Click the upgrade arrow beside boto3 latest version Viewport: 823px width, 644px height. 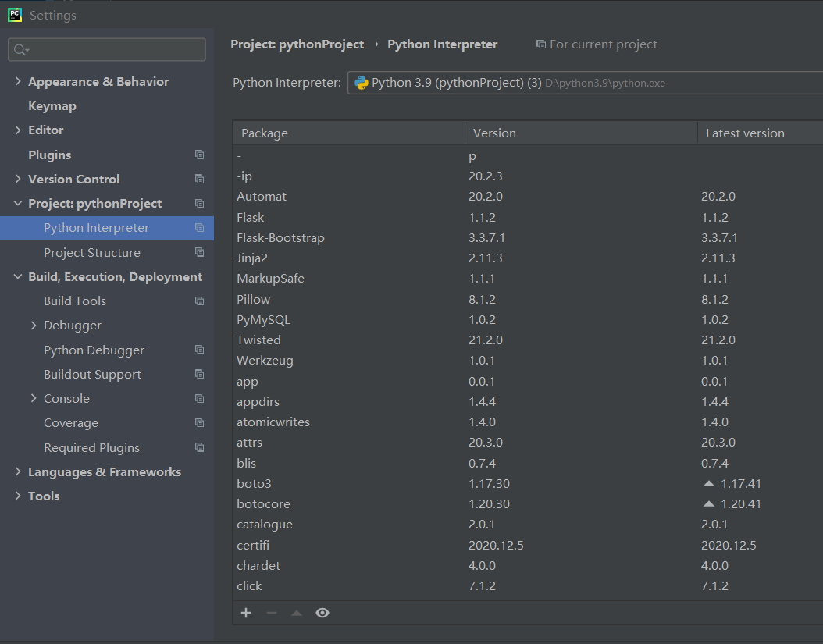[709, 484]
